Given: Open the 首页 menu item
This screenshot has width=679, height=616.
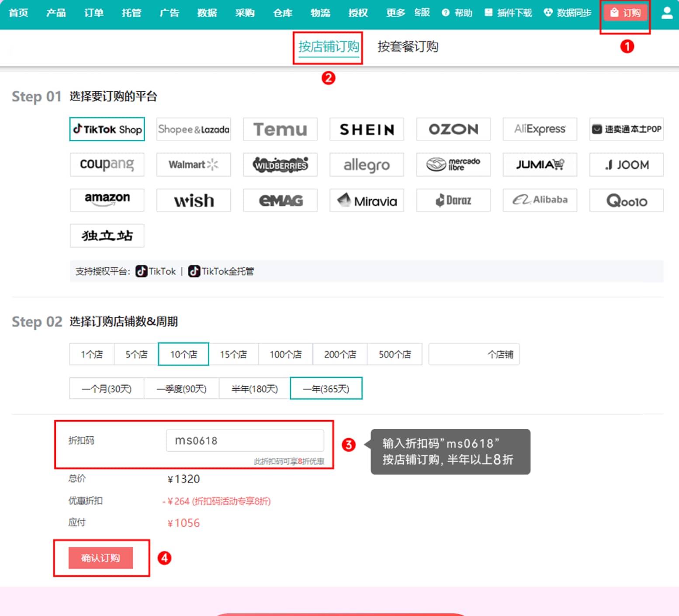Looking at the screenshot, I should click(18, 13).
